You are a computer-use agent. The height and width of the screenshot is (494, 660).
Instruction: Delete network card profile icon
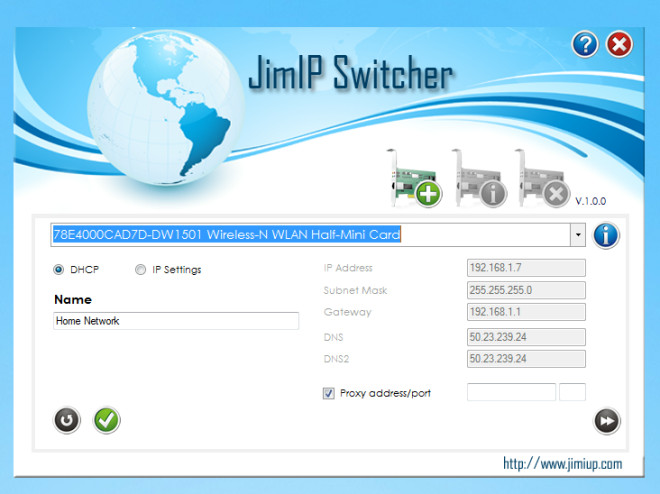(542, 178)
